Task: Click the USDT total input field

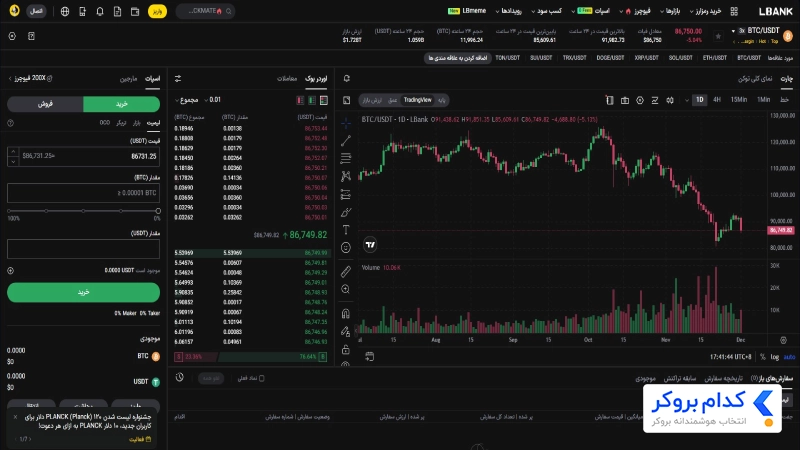Action: point(83,249)
